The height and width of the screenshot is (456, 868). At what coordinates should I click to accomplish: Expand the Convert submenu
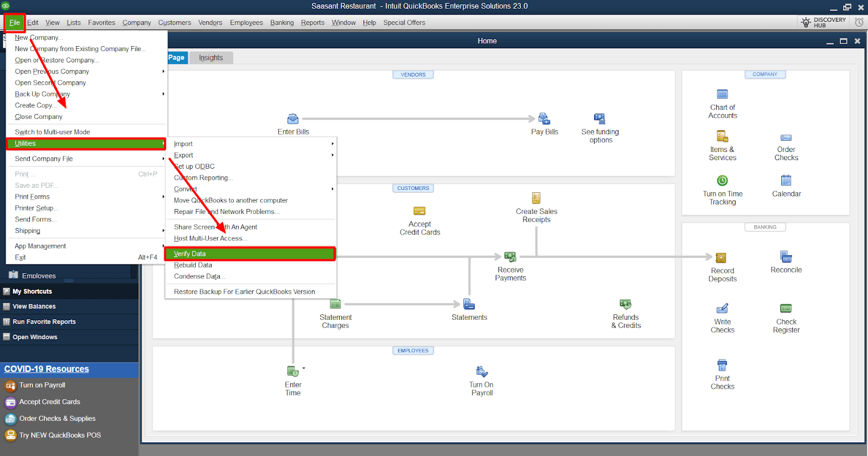333,189
